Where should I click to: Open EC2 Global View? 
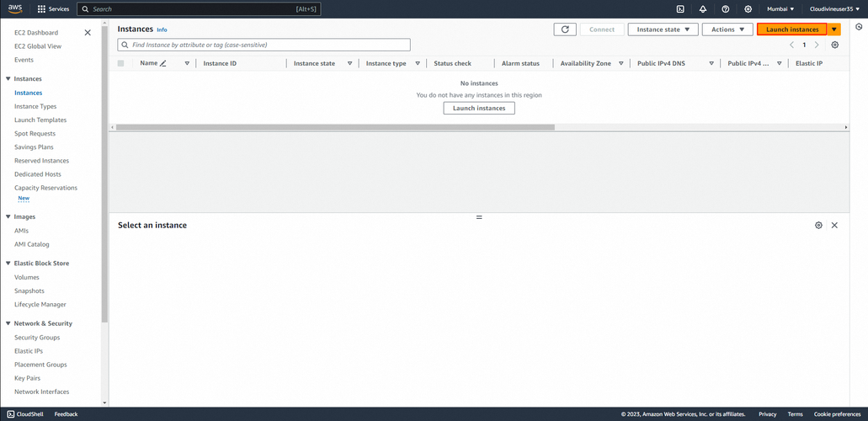[x=38, y=46]
